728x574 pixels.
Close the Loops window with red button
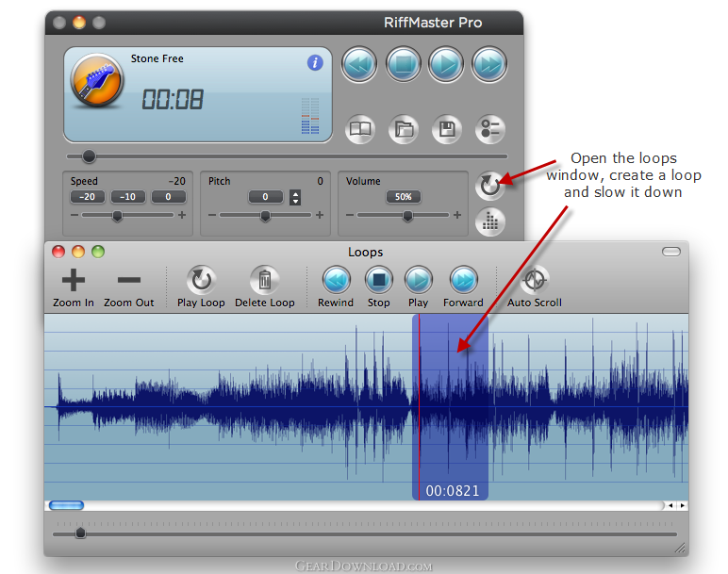[58, 252]
